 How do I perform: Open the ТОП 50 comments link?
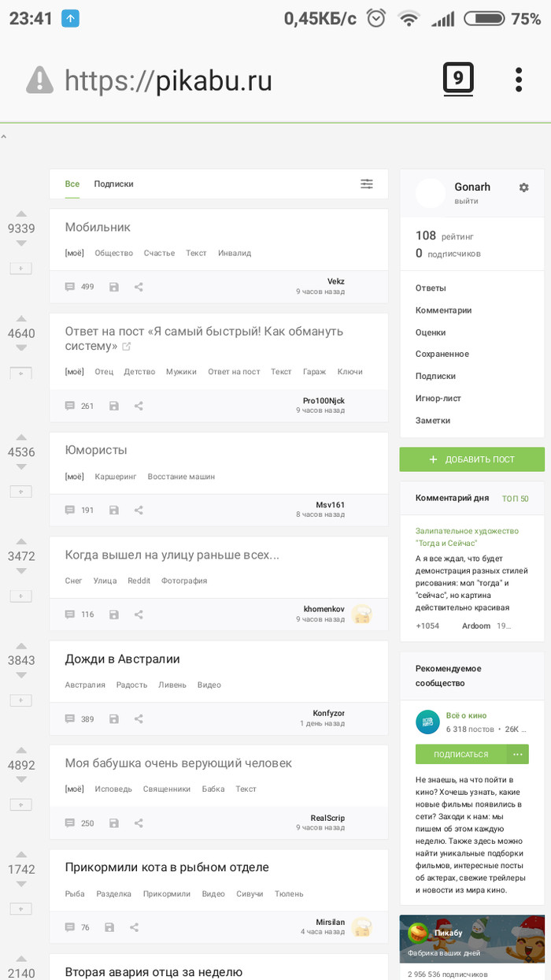(x=515, y=499)
